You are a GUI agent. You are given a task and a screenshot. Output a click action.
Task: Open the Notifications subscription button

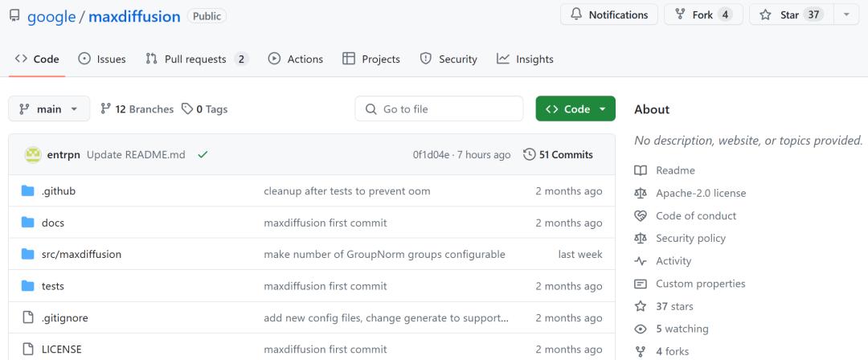(x=608, y=14)
